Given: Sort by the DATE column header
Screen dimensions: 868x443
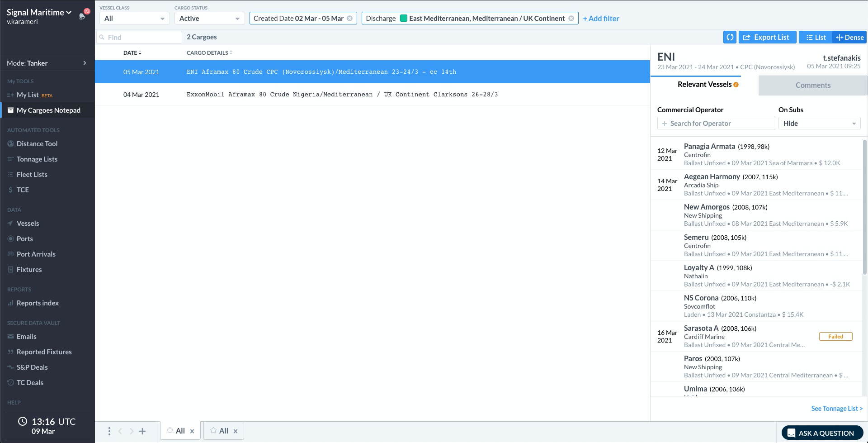Looking at the screenshot, I should point(132,53).
